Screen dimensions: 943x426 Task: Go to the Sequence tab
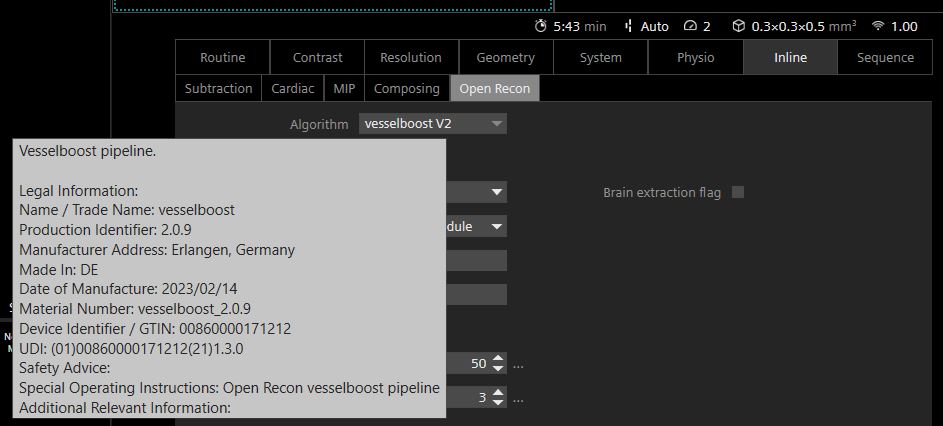click(x=885, y=57)
